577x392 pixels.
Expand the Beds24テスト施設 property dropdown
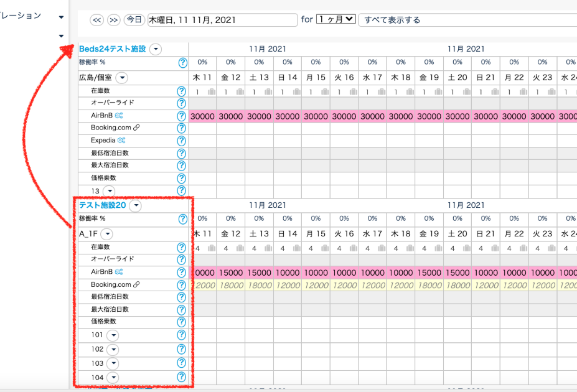tap(156, 49)
